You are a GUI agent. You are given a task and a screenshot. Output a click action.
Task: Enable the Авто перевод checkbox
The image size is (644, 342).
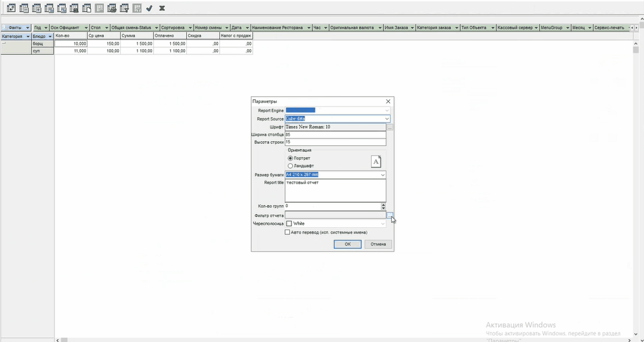287,232
